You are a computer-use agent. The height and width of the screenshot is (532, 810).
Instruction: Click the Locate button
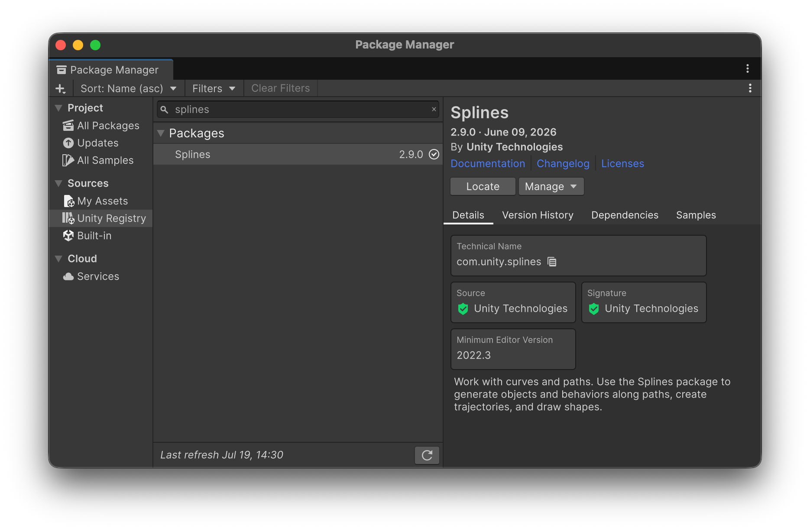[x=483, y=187]
